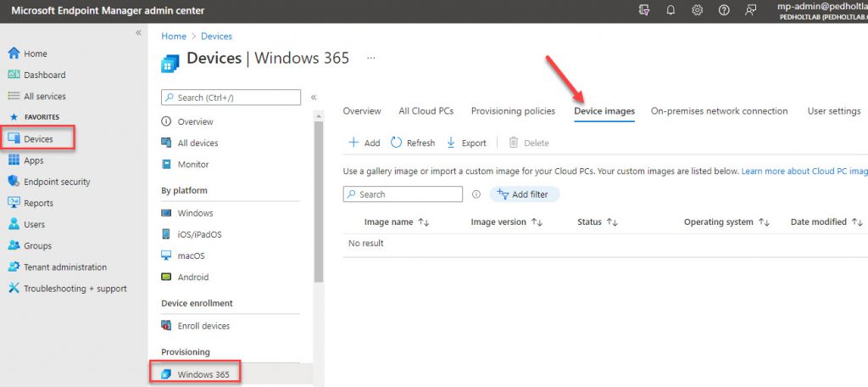The height and width of the screenshot is (387, 868).
Task: Open Endpoint security in left navigation
Action: tap(57, 182)
